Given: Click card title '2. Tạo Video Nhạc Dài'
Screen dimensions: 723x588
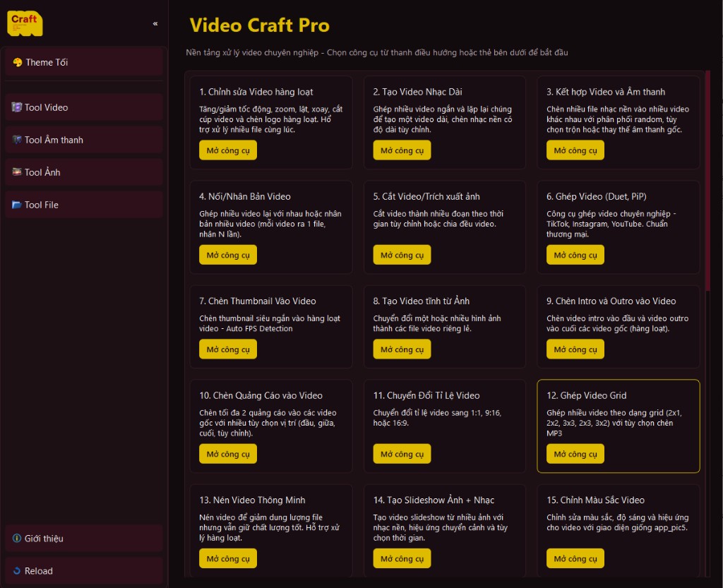Looking at the screenshot, I should click(x=417, y=92).
